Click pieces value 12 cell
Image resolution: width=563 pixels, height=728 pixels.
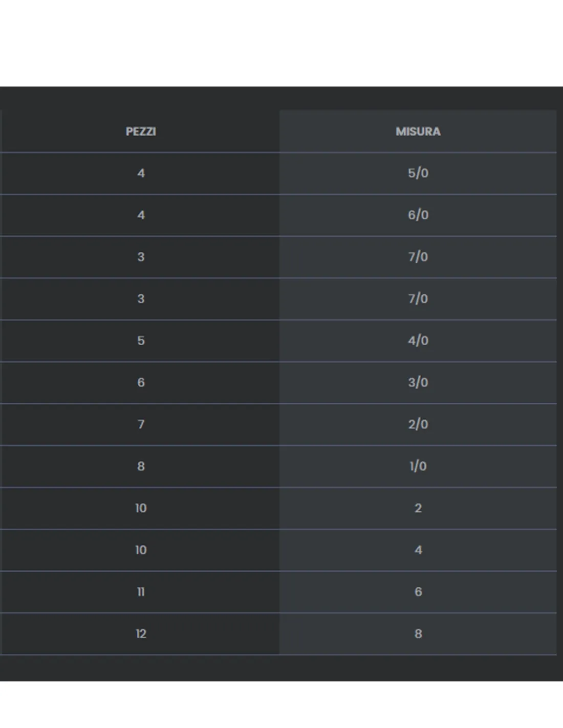tap(141, 634)
